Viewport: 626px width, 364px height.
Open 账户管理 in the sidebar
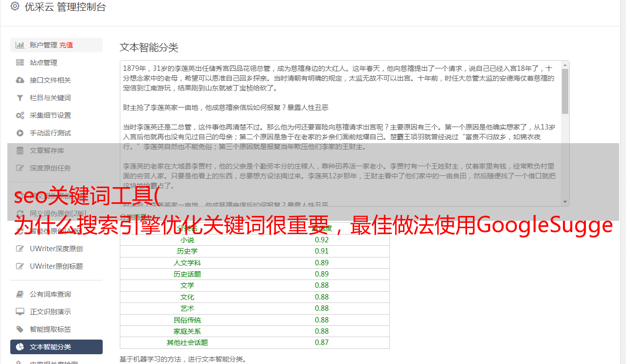point(56,45)
